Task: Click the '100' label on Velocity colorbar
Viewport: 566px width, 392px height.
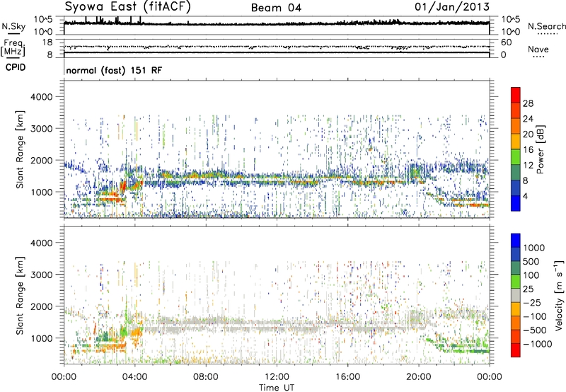Action: (531, 275)
